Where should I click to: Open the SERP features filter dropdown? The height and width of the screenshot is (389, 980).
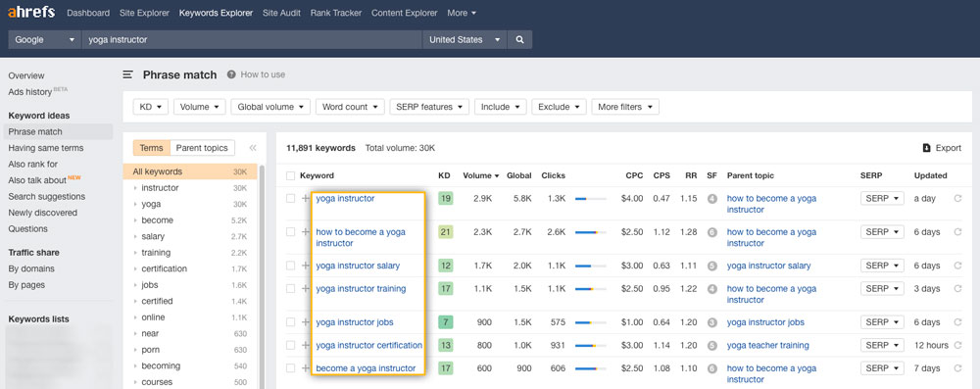tap(429, 107)
